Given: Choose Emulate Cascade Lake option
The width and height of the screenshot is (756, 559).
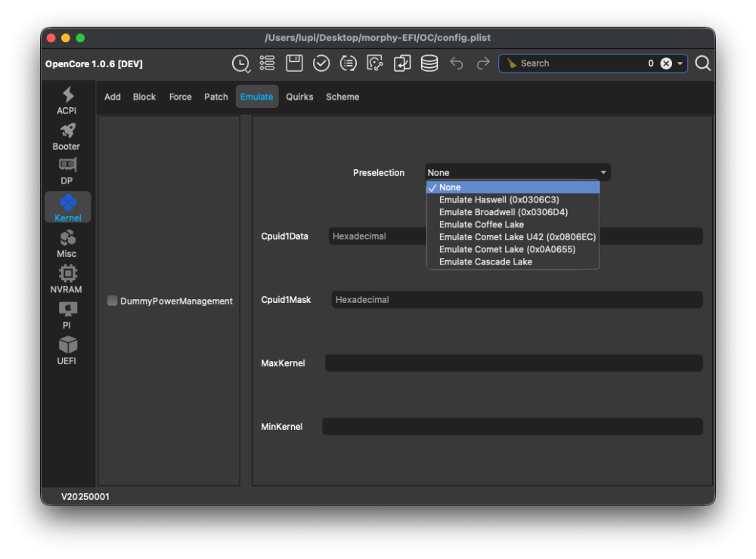Looking at the screenshot, I should 513,262.
